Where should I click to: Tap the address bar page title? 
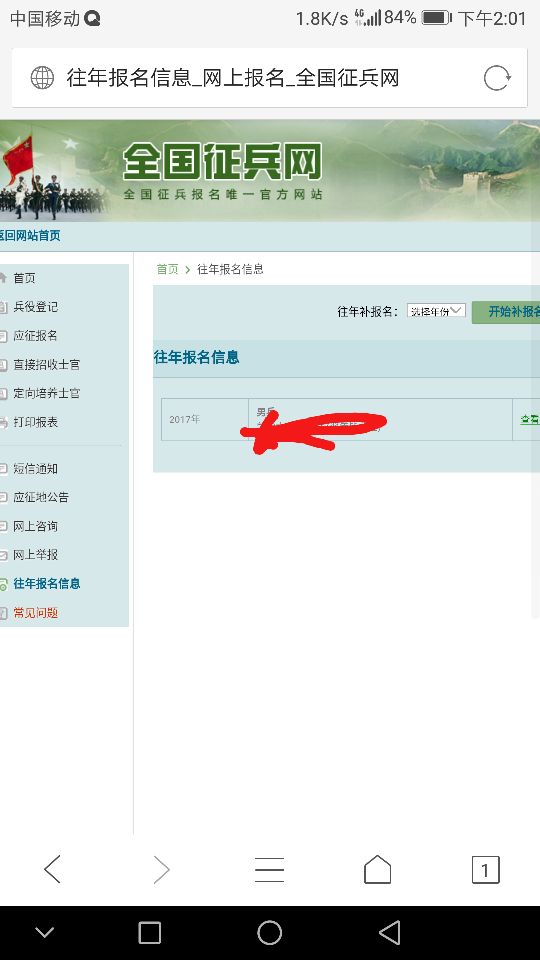point(233,78)
